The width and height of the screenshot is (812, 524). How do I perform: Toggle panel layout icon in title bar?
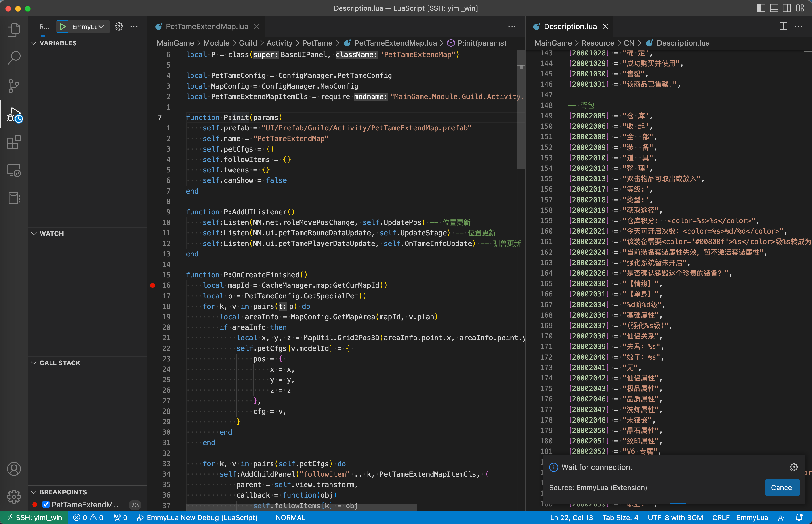(x=774, y=8)
